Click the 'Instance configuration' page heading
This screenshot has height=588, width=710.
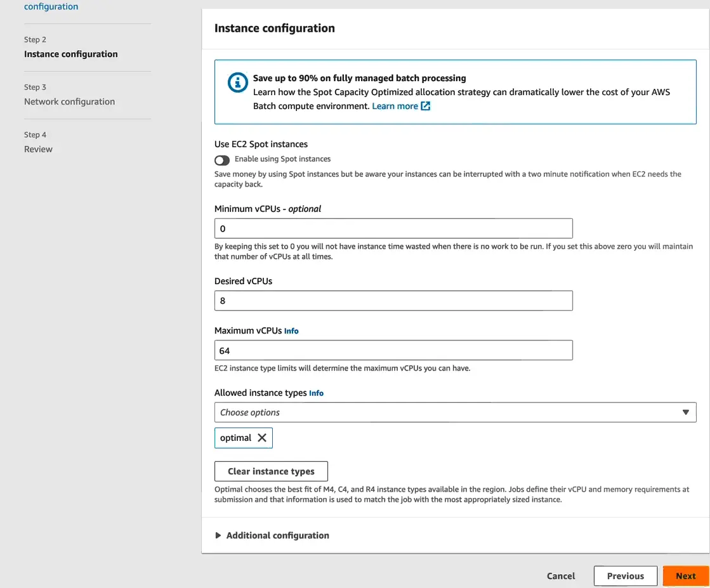coord(274,28)
